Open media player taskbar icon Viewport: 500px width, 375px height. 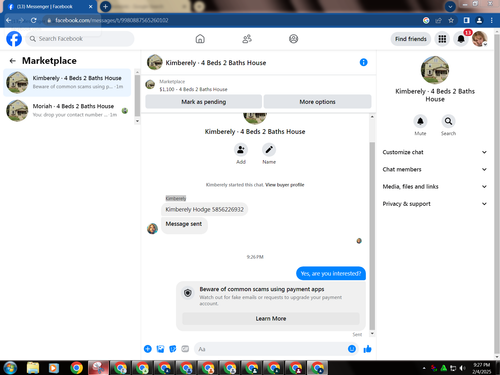tap(53, 368)
